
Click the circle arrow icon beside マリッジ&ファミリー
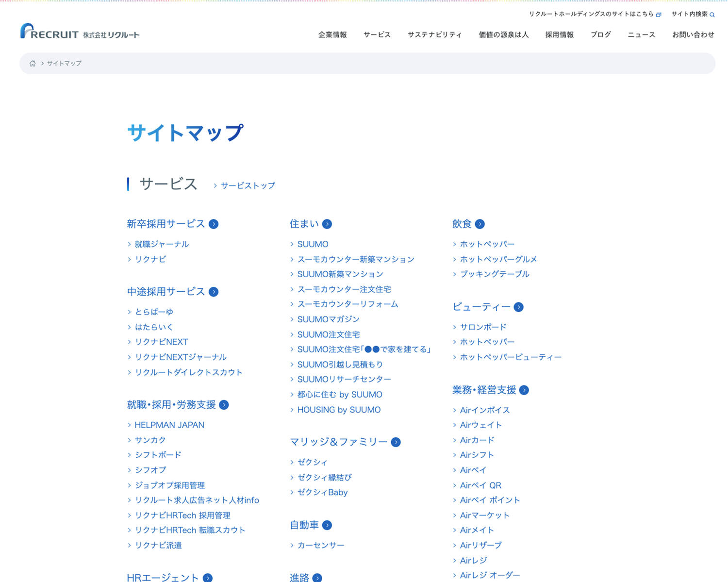(x=396, y=442)
